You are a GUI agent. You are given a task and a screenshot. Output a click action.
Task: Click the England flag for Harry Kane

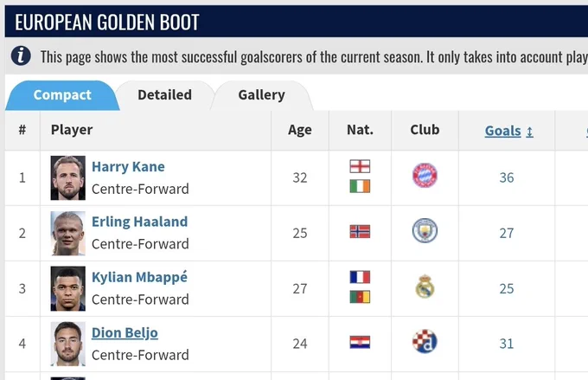coord(360,166)
